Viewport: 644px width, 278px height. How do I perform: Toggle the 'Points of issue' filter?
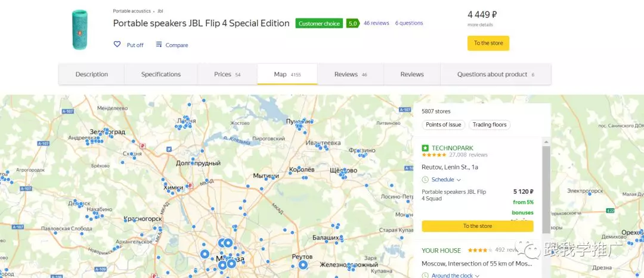443,125
